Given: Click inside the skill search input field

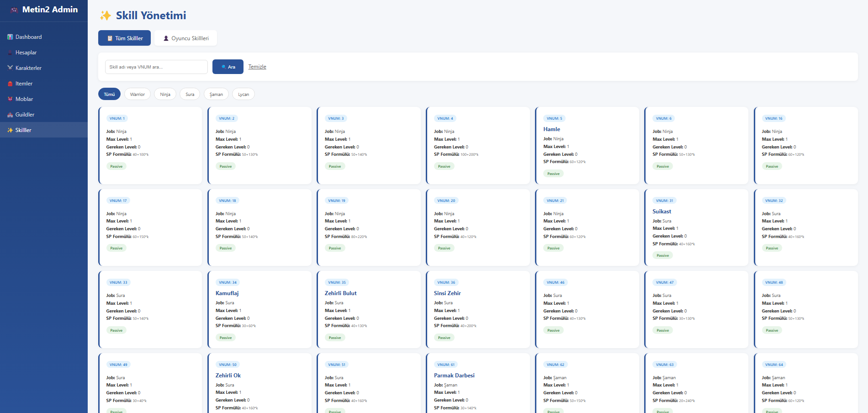Looking at the screenshot, I should [156, 67].
